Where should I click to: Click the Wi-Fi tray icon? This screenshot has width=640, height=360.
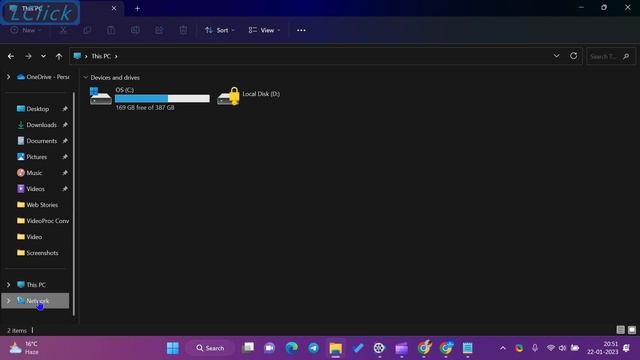(x=551, y=348)
